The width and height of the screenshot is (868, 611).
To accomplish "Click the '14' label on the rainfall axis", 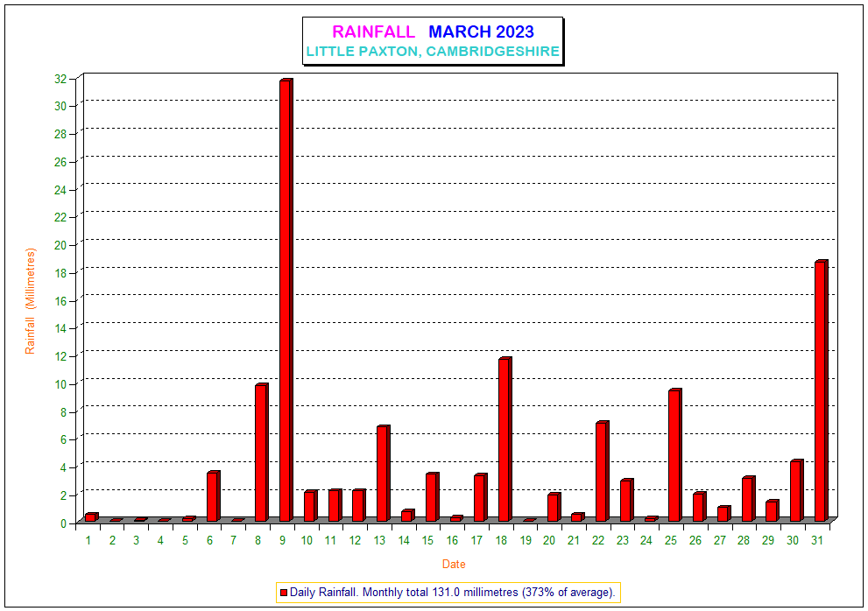I will coord(60,329).
